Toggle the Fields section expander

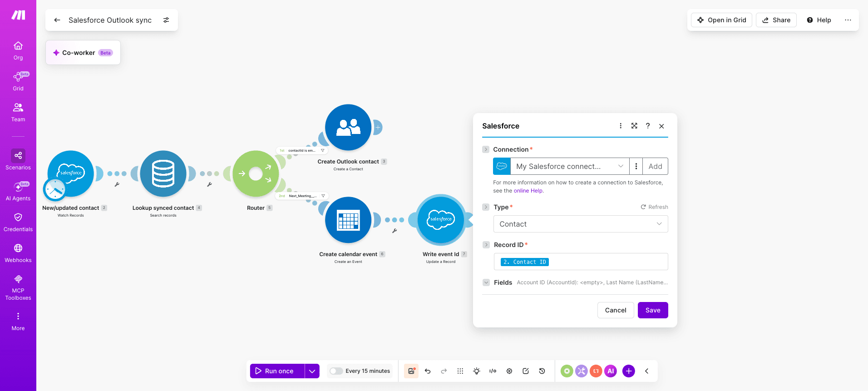click(x=486, y=282)
